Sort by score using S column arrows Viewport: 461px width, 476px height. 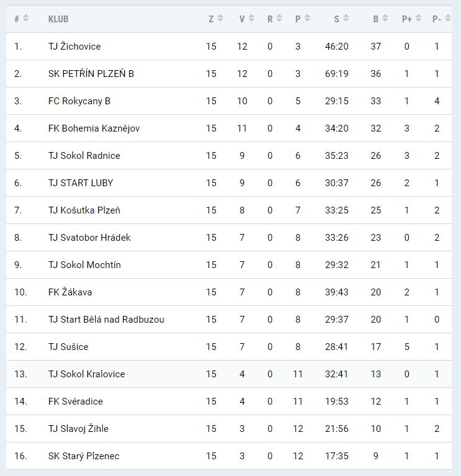pos(346,19)
